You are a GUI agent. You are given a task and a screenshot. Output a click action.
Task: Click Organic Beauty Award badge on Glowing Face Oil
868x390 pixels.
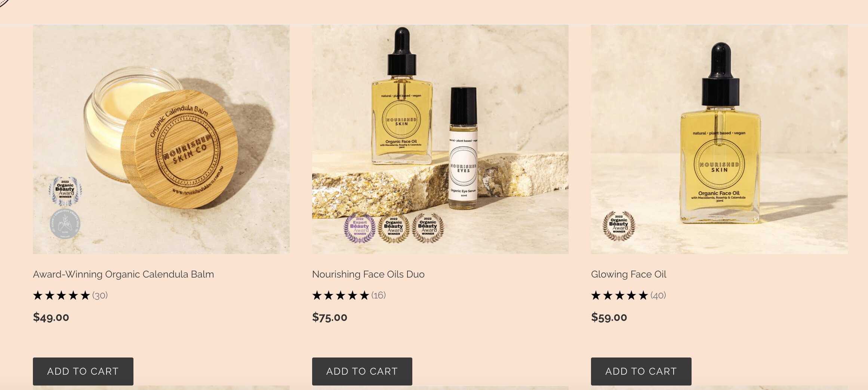point(619,226)
